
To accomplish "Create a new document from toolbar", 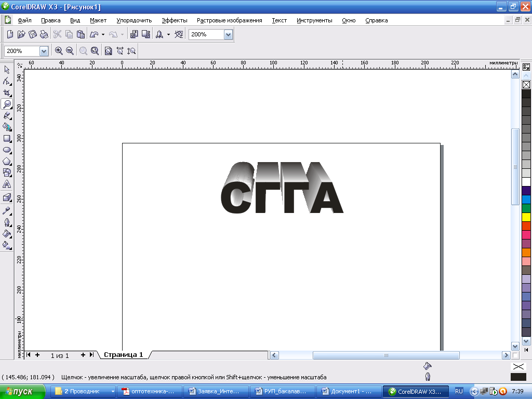I will (x=10, y=34).
